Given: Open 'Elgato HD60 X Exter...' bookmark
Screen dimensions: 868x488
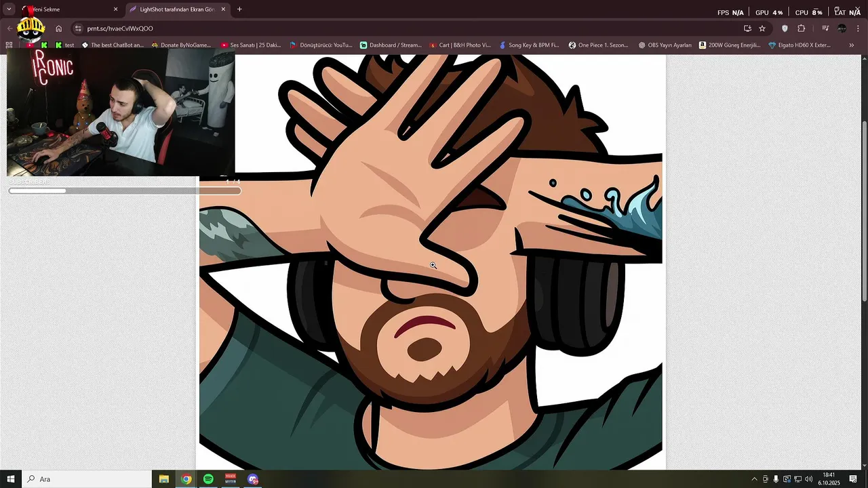Looking at the screenshot, I should (800, 45).
